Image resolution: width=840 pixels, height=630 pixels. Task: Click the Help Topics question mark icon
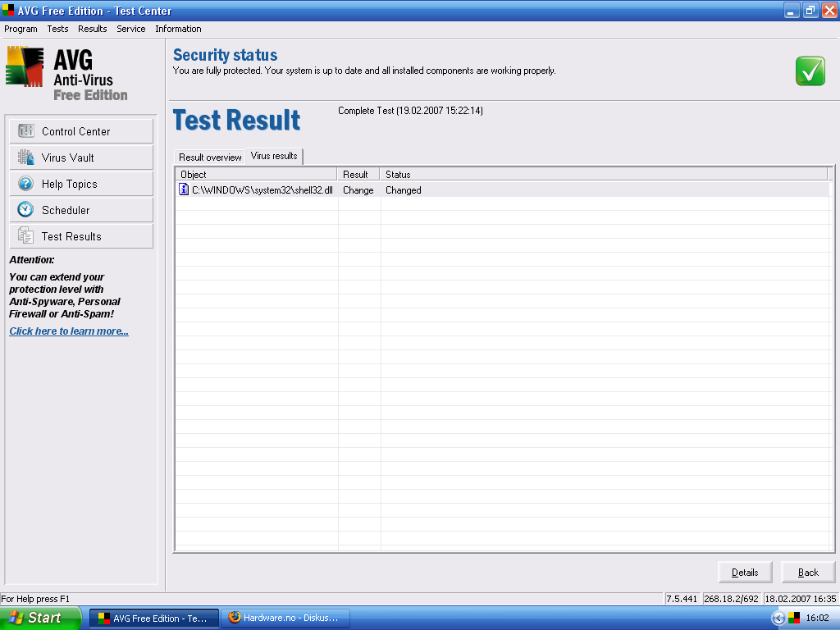click(x=25, y=183)
